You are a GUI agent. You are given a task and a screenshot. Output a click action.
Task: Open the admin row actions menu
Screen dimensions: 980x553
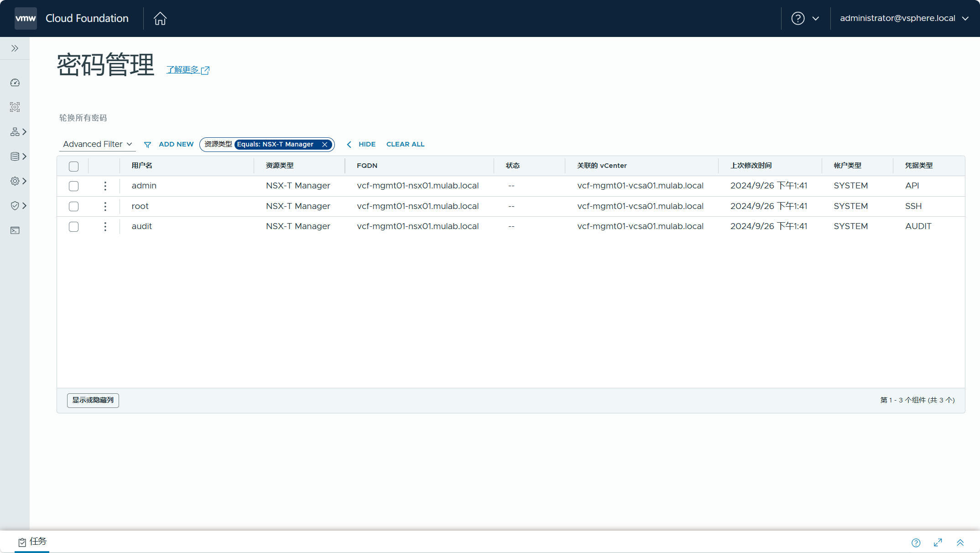click(105, 186)
